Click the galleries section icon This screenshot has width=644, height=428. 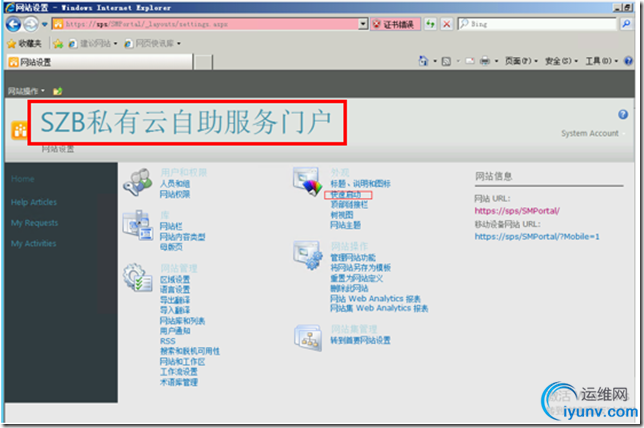[137, 225]
